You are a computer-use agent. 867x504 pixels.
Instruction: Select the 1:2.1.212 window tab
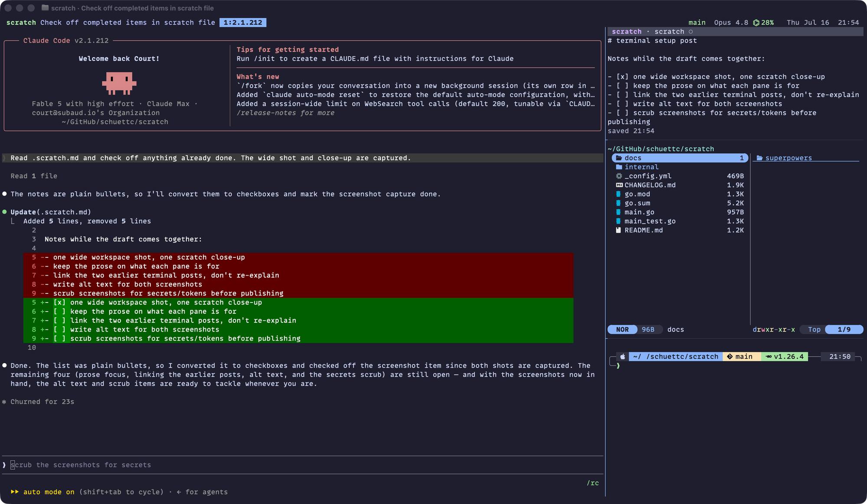tap(243, 23)
